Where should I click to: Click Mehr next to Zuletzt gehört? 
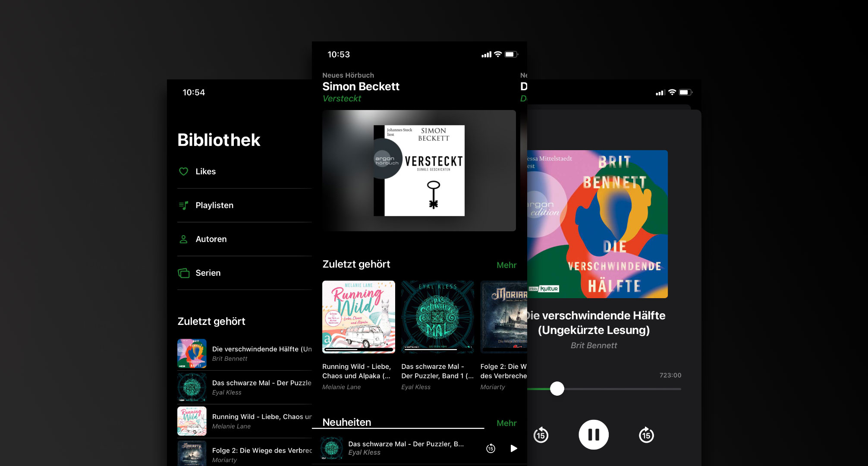[x=506, y=265]
